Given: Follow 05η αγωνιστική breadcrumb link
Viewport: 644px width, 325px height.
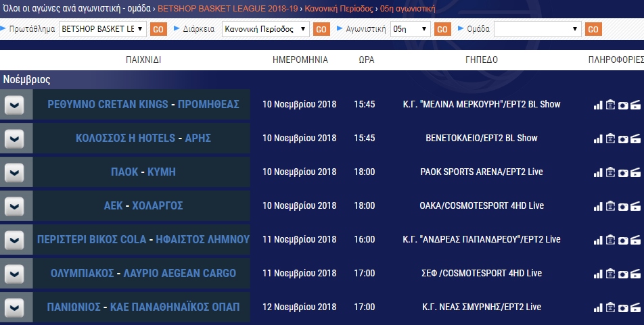Looking at the screenshot, I should (x=407, y=9).
